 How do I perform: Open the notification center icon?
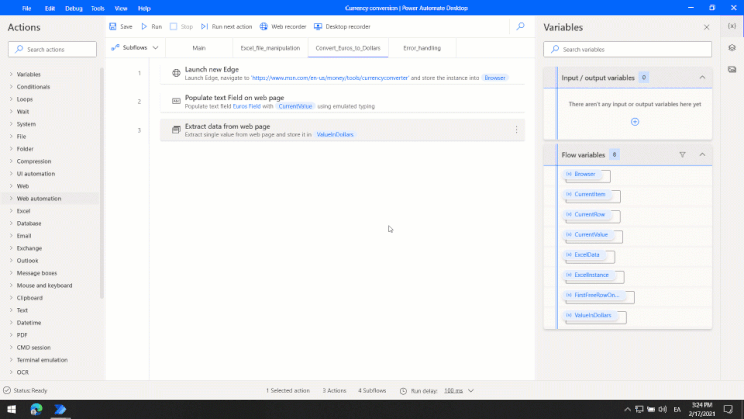(x=728, y=409)
